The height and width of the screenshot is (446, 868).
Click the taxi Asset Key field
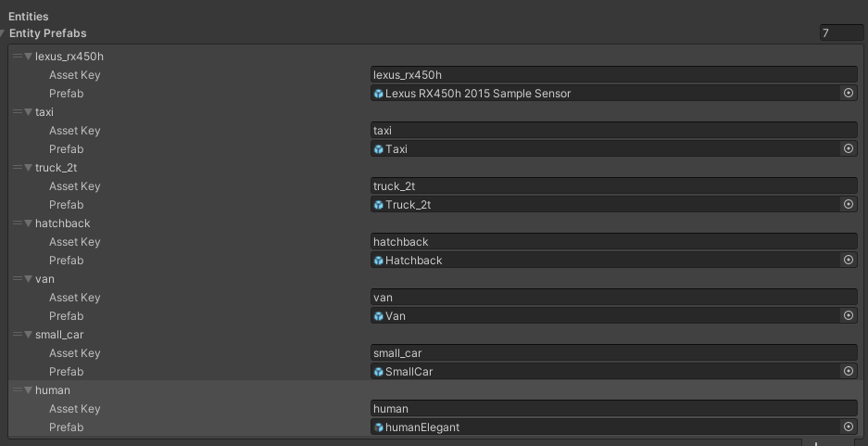click(613, 131)
